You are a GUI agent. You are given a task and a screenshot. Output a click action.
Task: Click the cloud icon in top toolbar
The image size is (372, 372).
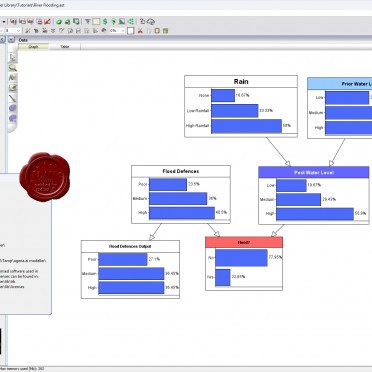pos(151,22)
